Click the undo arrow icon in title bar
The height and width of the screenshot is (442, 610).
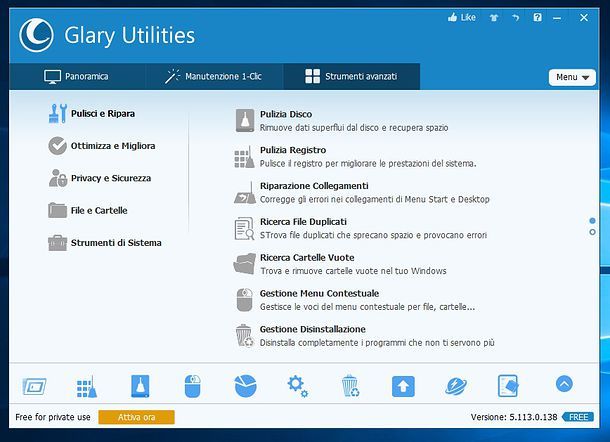[515, 18]
